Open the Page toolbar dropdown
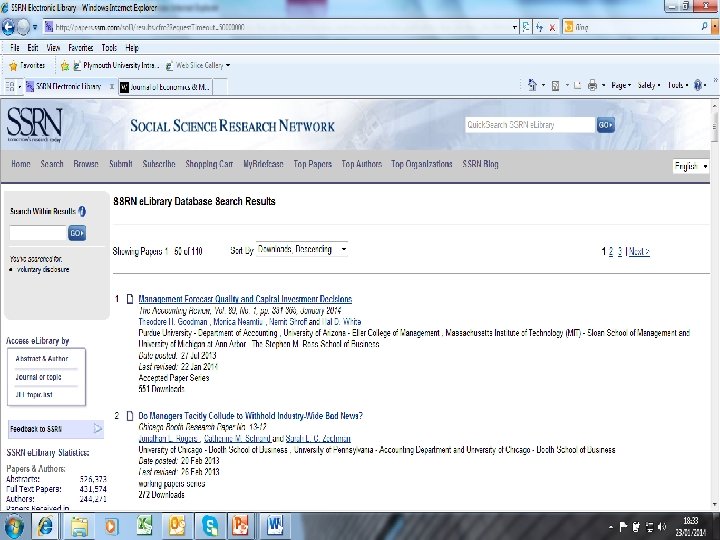The image size is (720, 540). [621, 85]
